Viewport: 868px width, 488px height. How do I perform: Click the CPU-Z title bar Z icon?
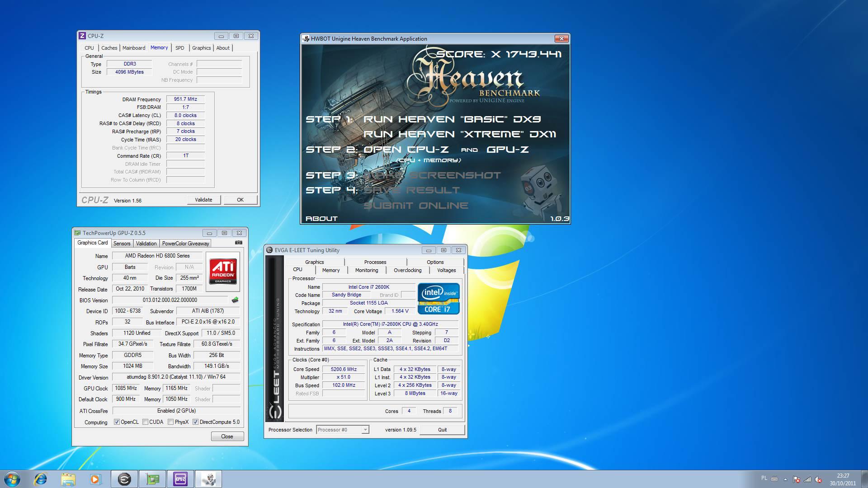[x=82, y=36]
